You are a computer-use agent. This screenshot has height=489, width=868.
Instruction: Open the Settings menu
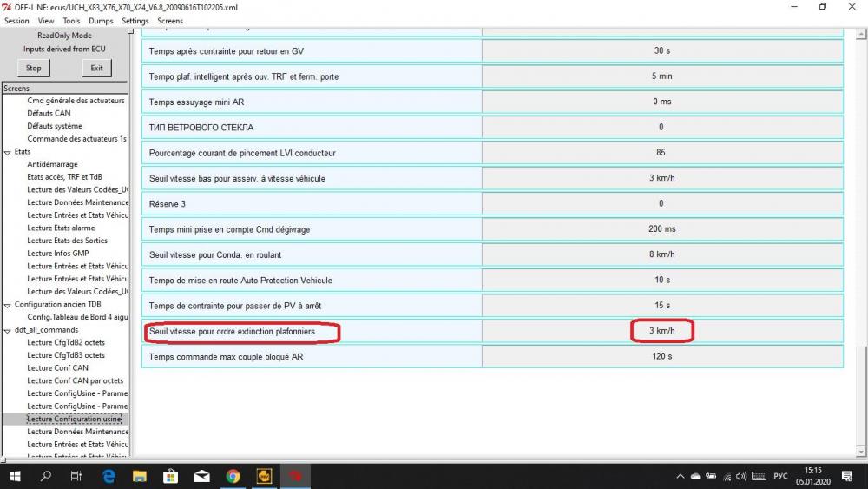pos(135,21)
